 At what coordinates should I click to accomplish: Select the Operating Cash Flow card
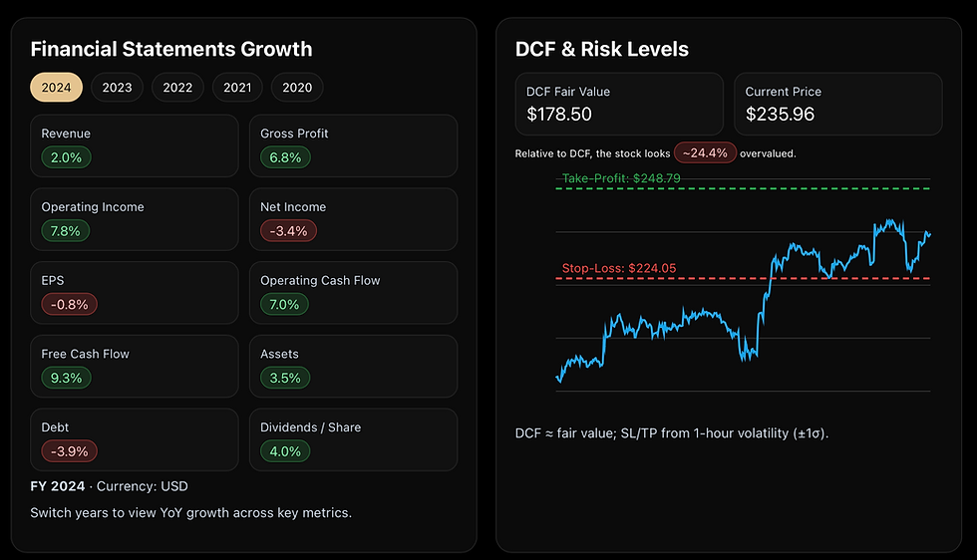(353, 291)
